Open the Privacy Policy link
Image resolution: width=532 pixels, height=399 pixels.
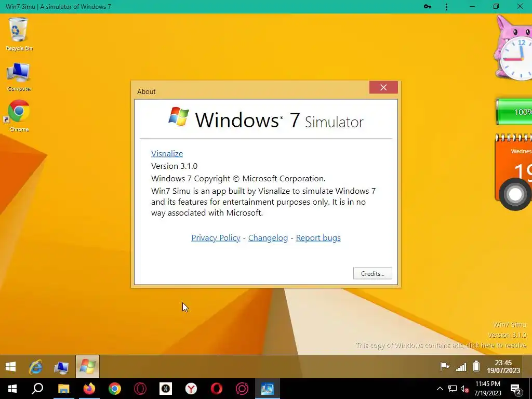point(216,238)
